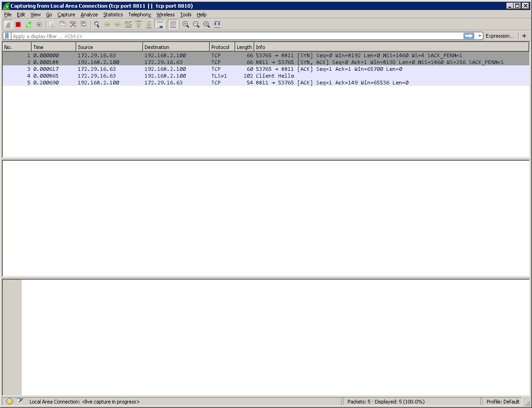Zoom out on packet text
Viewport: 532px width, 408px height.
click(x=196, y=25)
